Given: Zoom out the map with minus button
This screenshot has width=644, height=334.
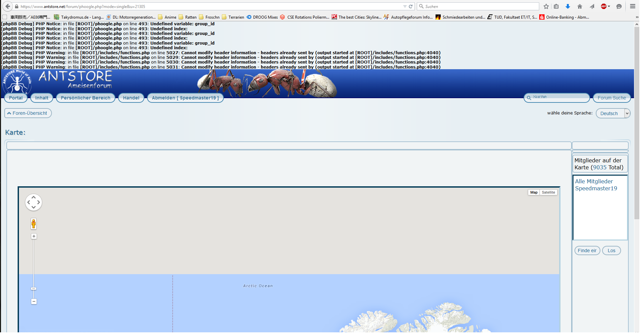Looking at the screenshot, I should (34, 301).
